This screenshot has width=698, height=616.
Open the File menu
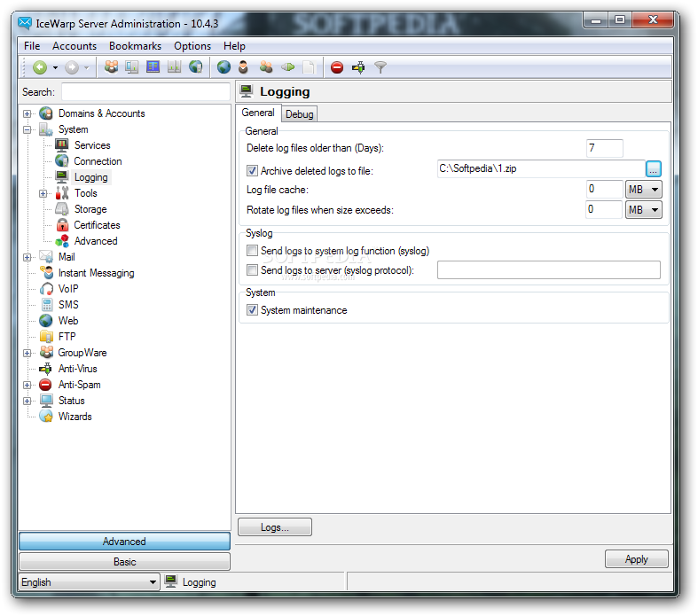(32, 46)
